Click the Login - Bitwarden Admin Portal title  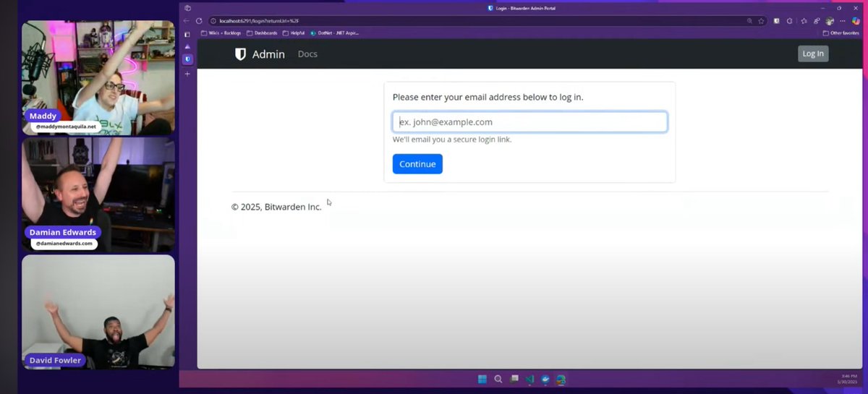524,8
